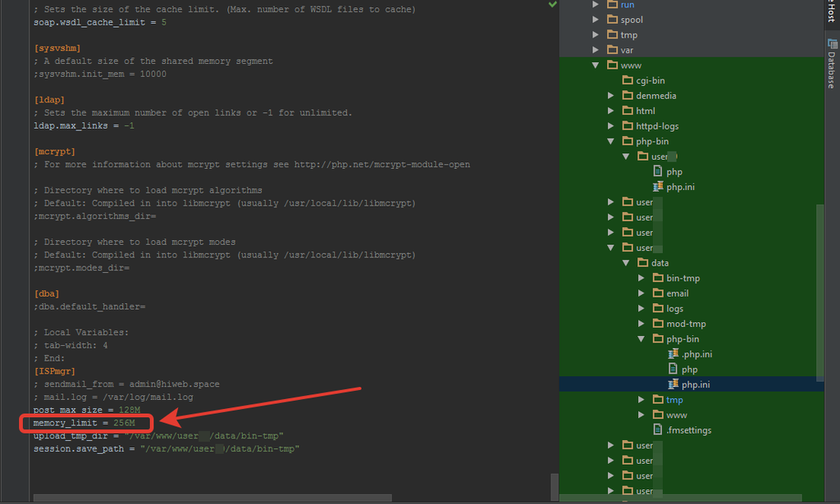The width and height of the screenshot is (840, 504).
Task: Click the spool folder icon
Action: [x=612, y=20]
